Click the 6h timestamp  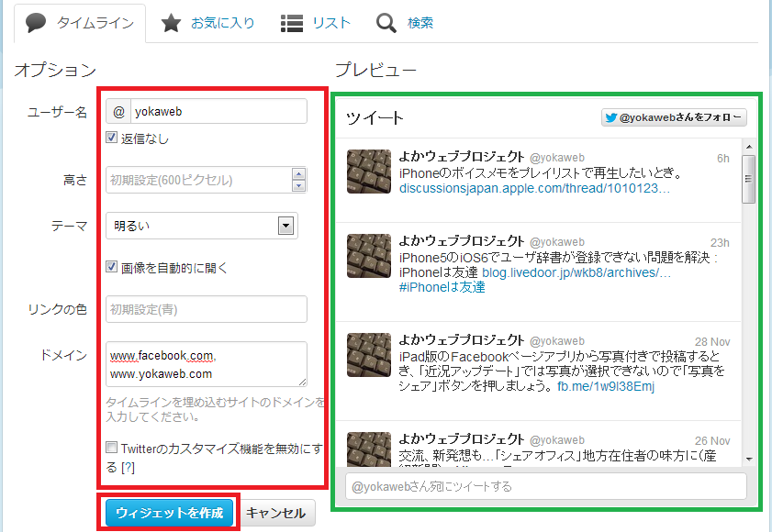click(722, 159)
